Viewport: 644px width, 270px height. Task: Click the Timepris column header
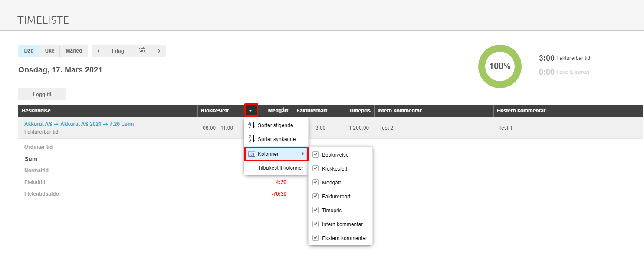[352, 110]
